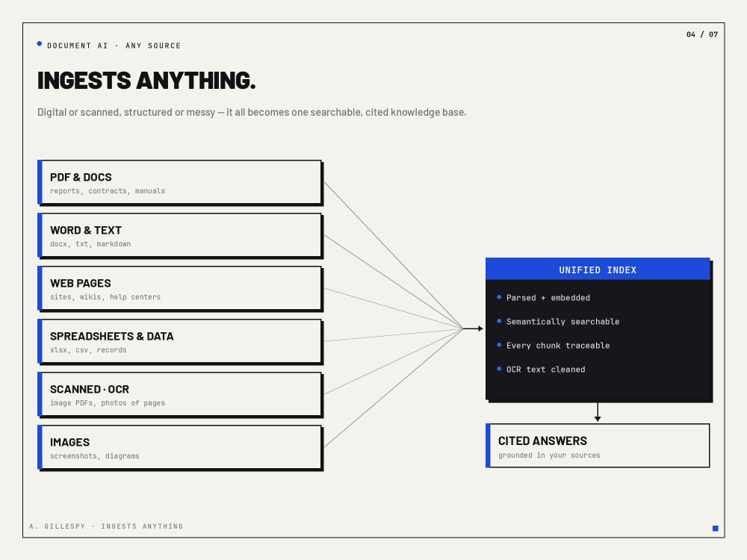Click 'reports, contracts, manuals' caption
Screen dimensions: 747x560
(107, 191)
